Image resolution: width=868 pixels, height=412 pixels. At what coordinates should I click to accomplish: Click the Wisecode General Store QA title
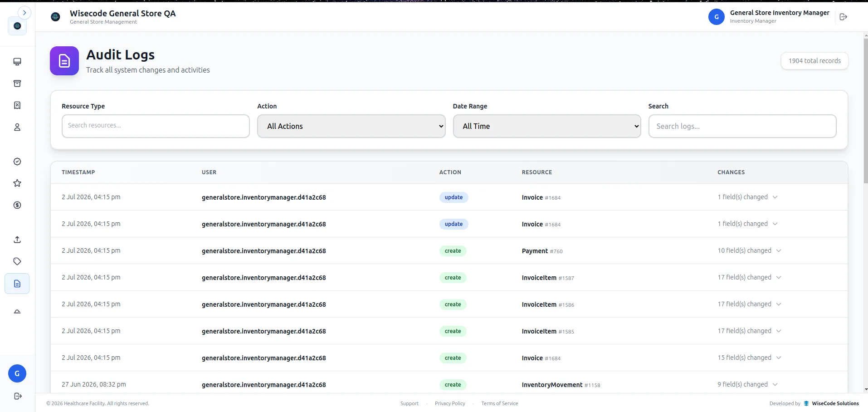[123, 13]
